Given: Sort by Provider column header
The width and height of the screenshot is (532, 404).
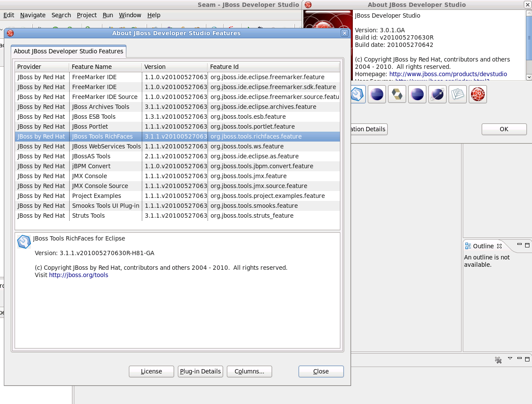Looking at the screenshot, I should pos(42,67).
